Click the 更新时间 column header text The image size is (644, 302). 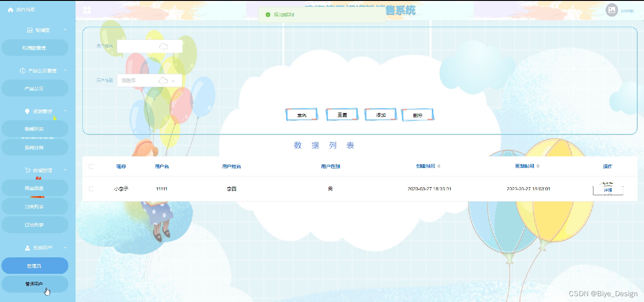pos(525,166)
